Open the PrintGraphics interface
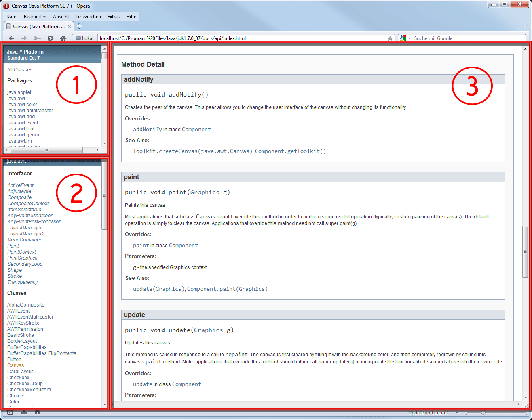The width and height of the screenshot is (532, 420). coord(22,258)
